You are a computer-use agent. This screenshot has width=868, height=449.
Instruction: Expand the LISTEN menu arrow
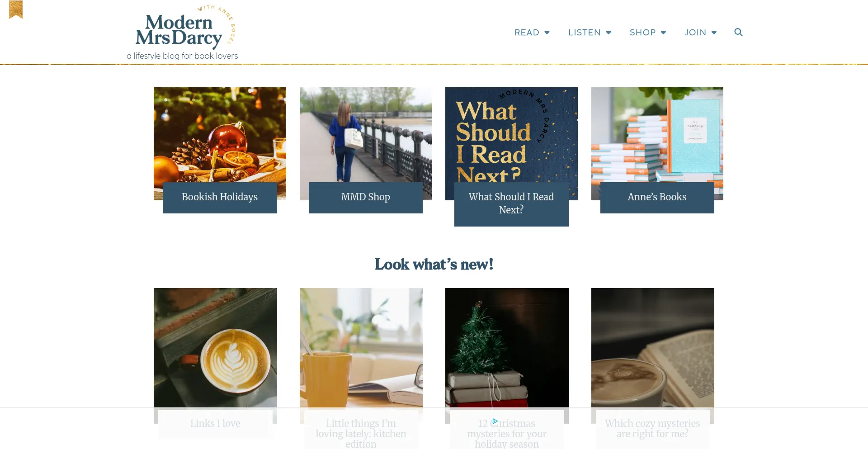(609, 33)
